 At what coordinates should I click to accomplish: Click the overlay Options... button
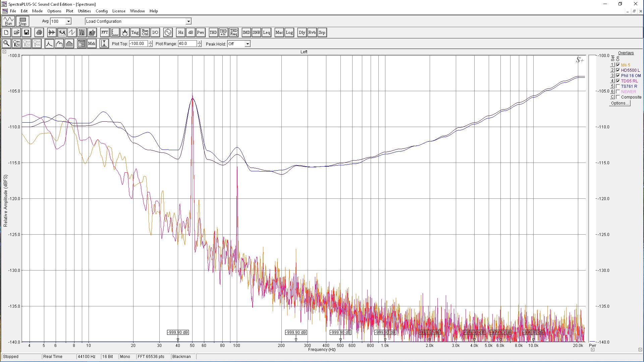[x=620, y=103]
